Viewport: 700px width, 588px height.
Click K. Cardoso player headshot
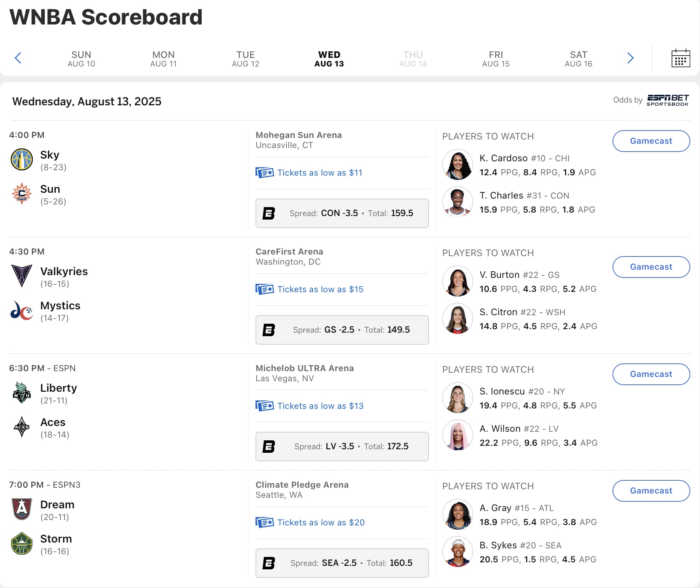click(x=458, y=164)
